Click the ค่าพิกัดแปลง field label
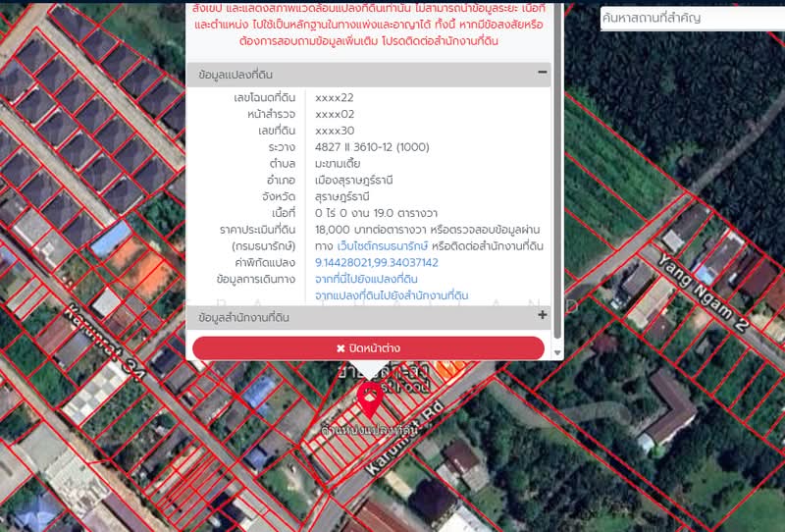The image size is (785, 532). pyautogui.click(x=265, y=263)
